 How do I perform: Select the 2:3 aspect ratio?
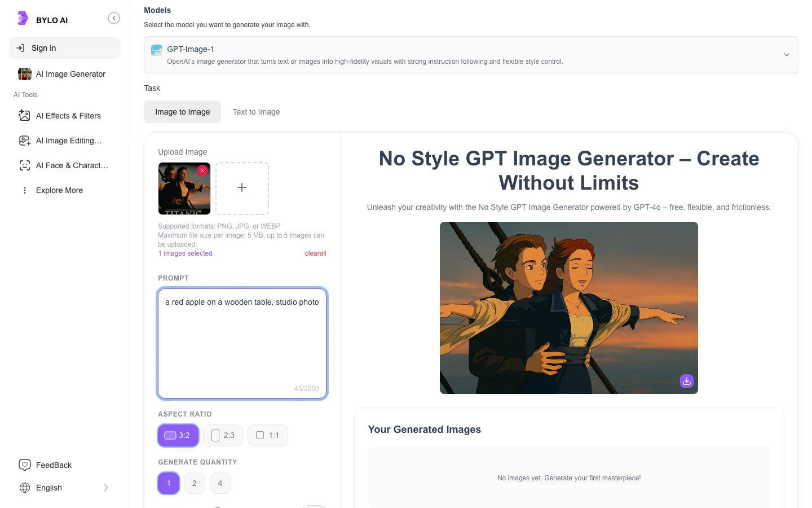tap(223, 435)
